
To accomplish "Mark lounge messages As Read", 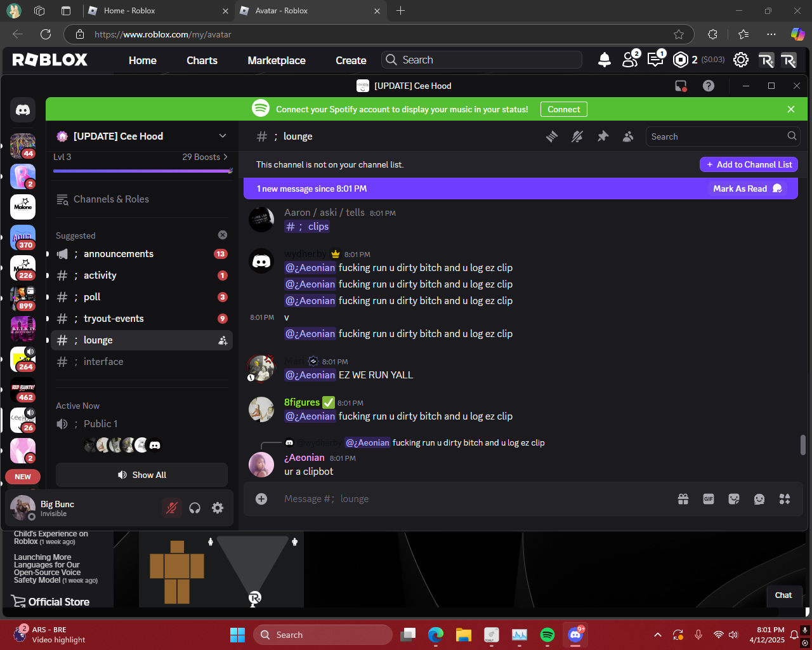I will coord(747,189).
